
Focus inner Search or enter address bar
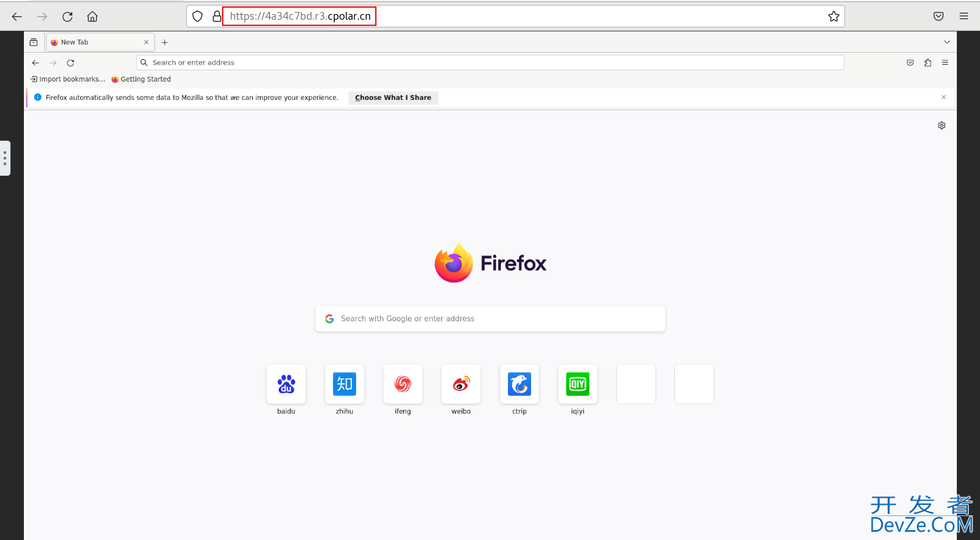coord(490,63)
